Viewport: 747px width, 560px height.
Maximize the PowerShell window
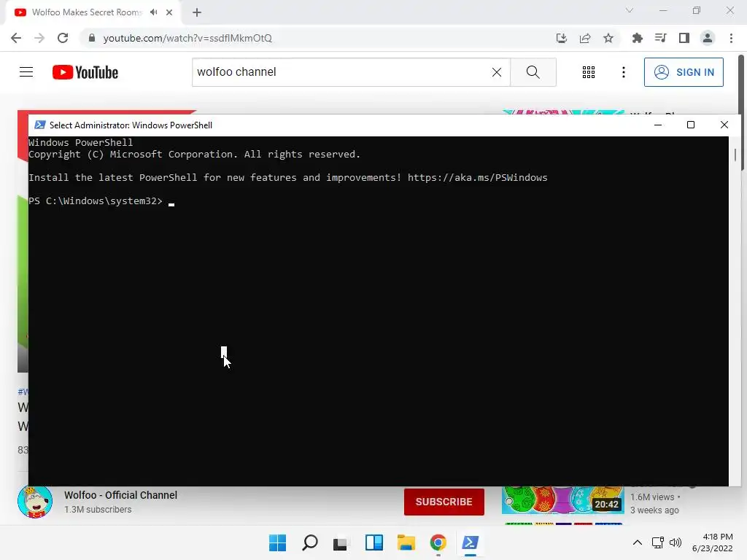click(691, 125)
